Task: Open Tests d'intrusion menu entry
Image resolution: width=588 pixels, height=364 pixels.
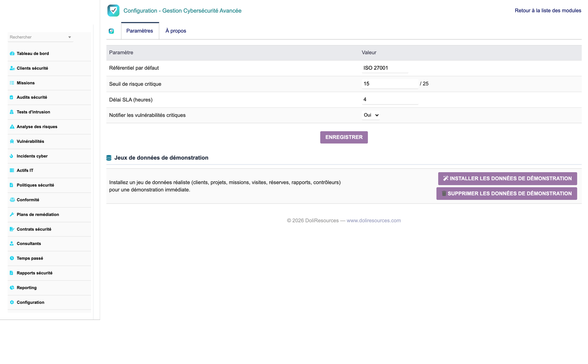Action: (x=33, y=112)
